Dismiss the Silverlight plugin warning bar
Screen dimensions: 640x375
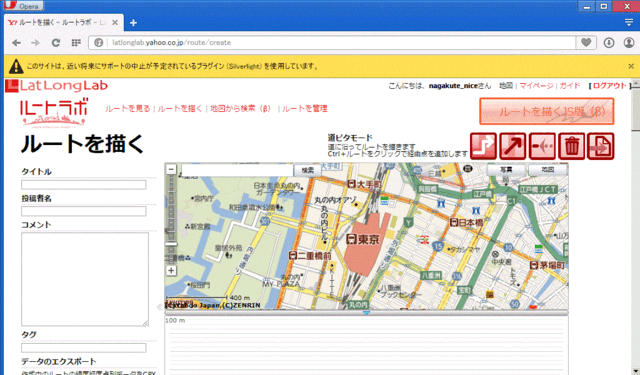(x=631, y=66)
